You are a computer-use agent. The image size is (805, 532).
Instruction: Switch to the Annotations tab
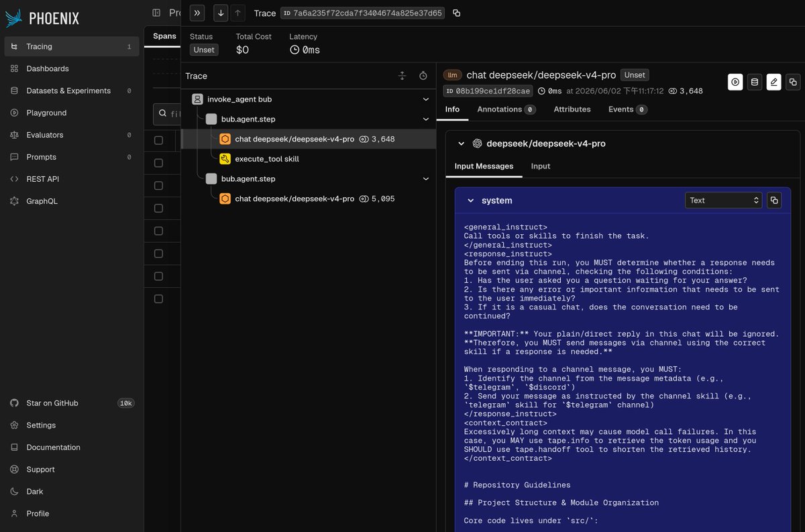coord(506,109)
